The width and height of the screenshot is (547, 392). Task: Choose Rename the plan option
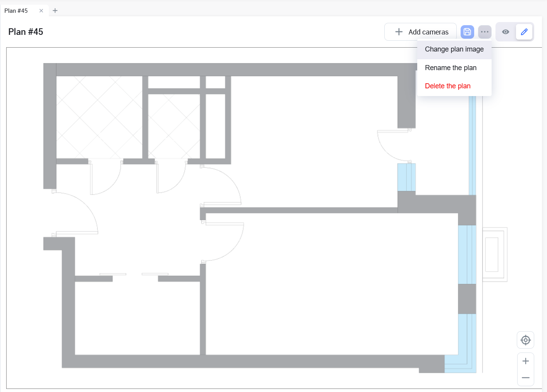[x=451, y=68]
